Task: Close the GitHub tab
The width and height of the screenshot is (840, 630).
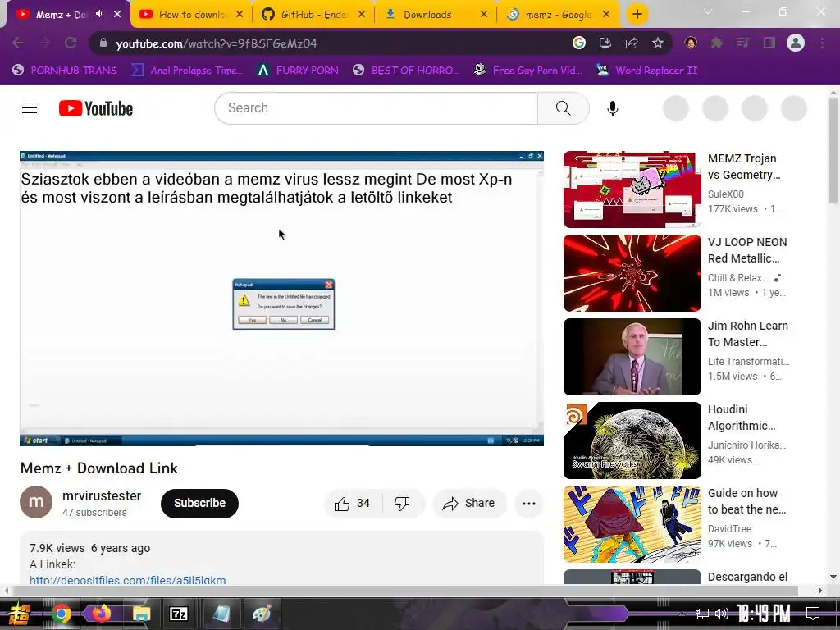Action: (362, 15)
